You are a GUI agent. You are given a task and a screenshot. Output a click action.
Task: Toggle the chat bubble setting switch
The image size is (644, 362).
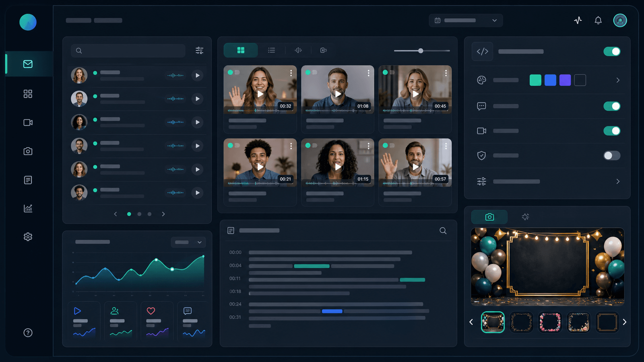click(612, 106)
